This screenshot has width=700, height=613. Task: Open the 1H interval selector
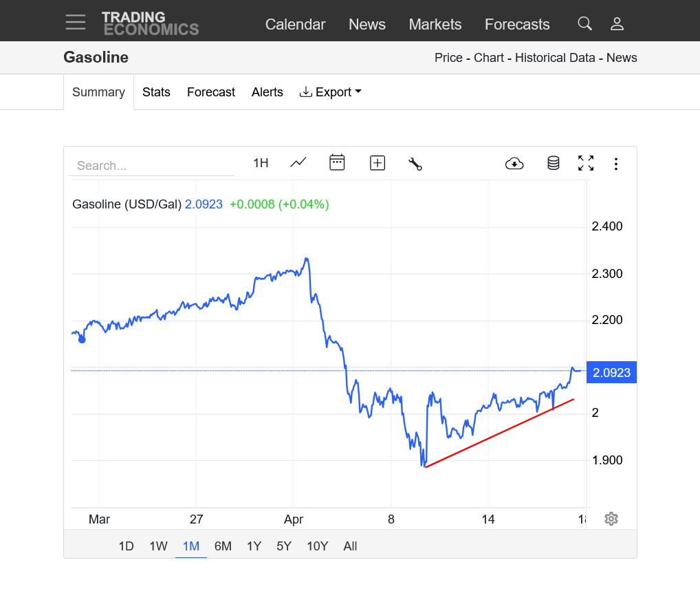pos(261,163)
